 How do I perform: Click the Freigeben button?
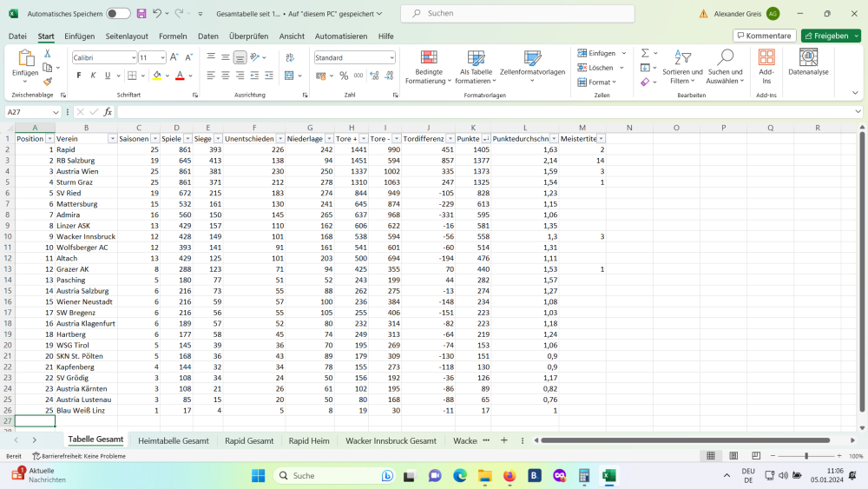tap(825, 36)
